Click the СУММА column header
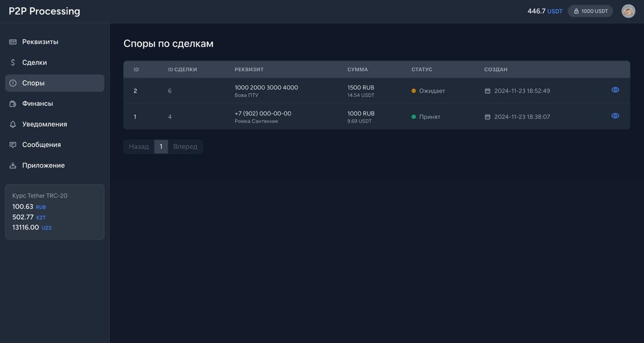The image size is (644, 343). (358, 69)
